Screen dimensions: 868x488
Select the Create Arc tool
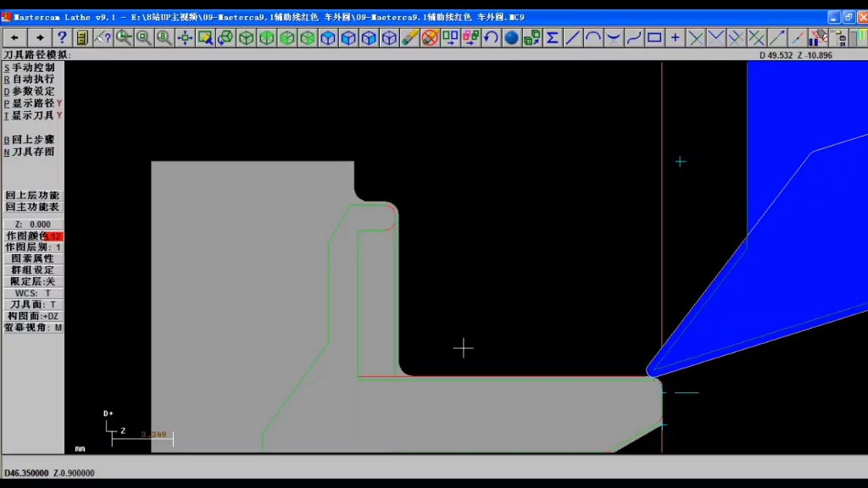tap(593, 37)
